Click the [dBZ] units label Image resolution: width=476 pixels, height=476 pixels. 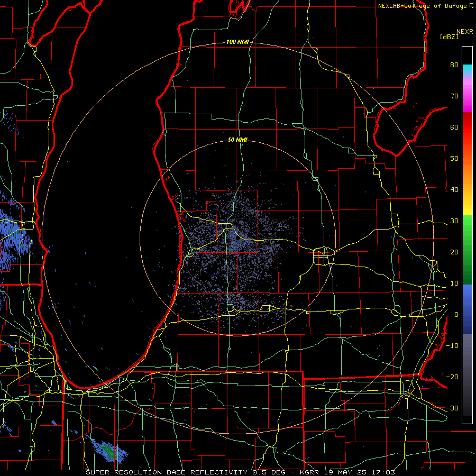coord(449,37)
